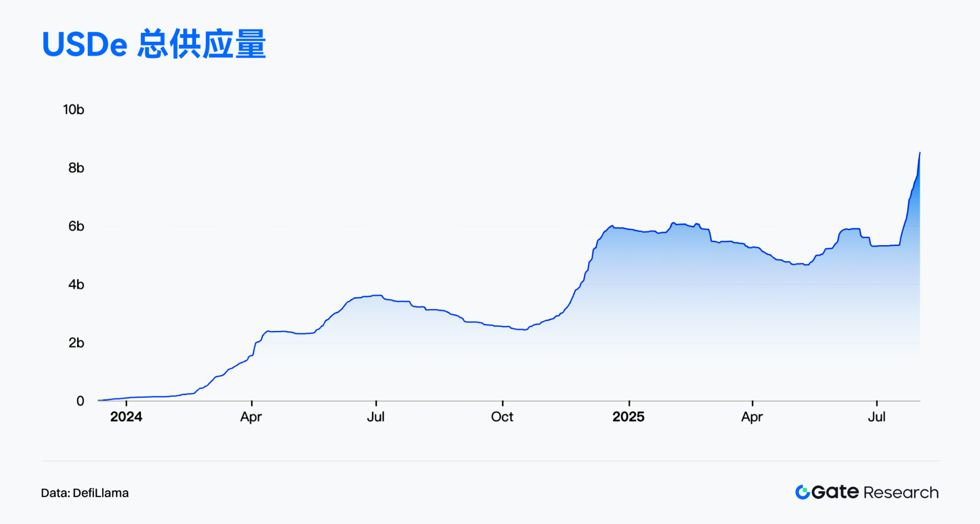Screen dimensions: 980x524
Task: Click the Oct x-axis label
Action: 502,417
